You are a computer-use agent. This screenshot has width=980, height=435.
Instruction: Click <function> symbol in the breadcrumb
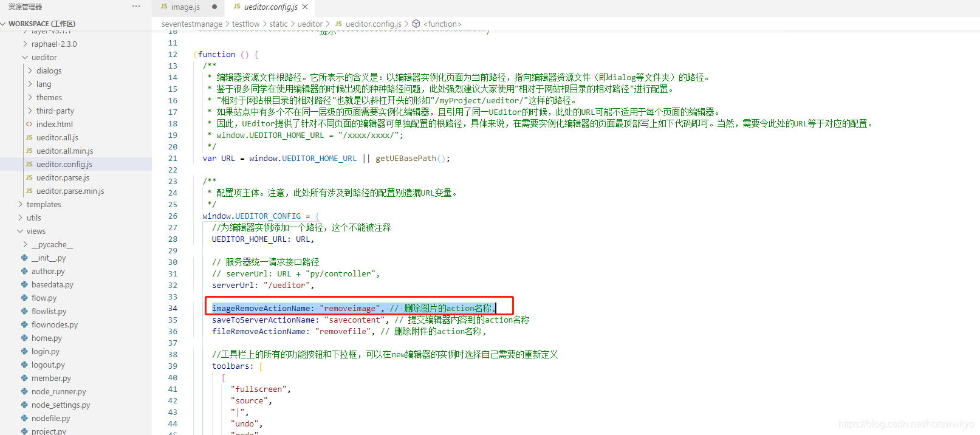coord(442,24)
